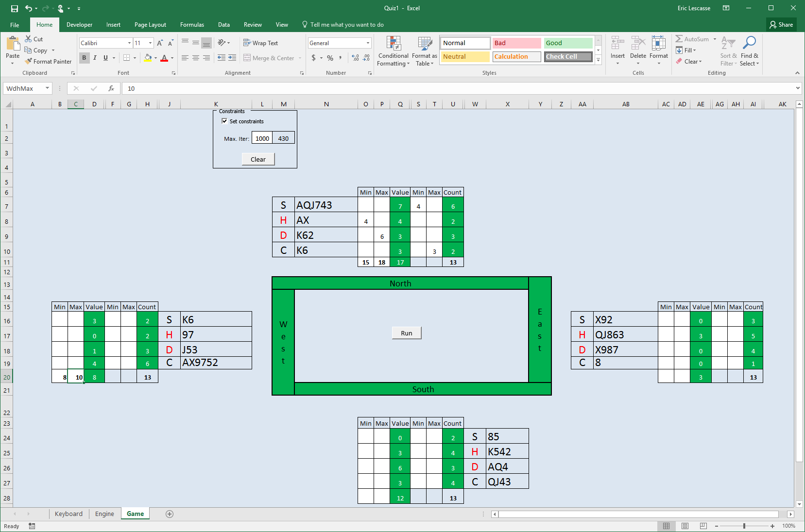This screenshot has width=805, height=532.
Task: Click the Decrease Decimal icon
Action: coord(367,58)
